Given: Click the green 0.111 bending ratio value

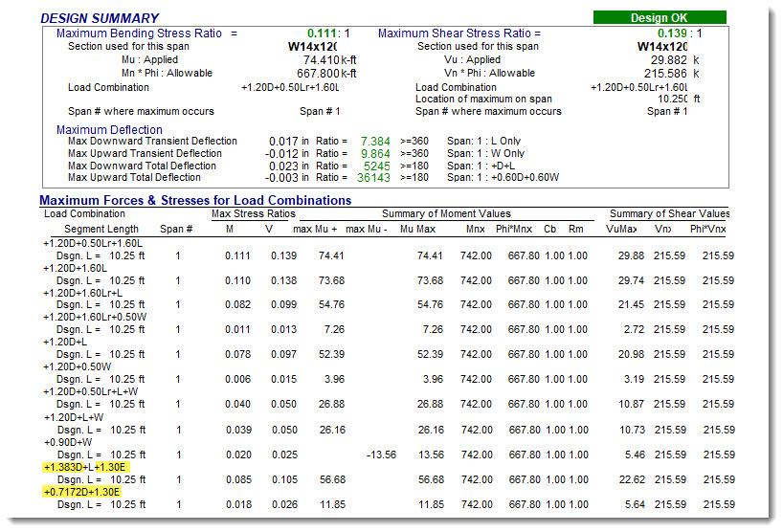Looking at the screenshot, I should tap(320, 33).
